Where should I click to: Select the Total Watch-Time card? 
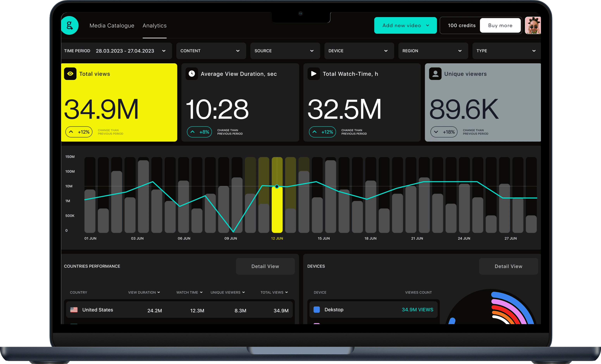click(362, 102)
